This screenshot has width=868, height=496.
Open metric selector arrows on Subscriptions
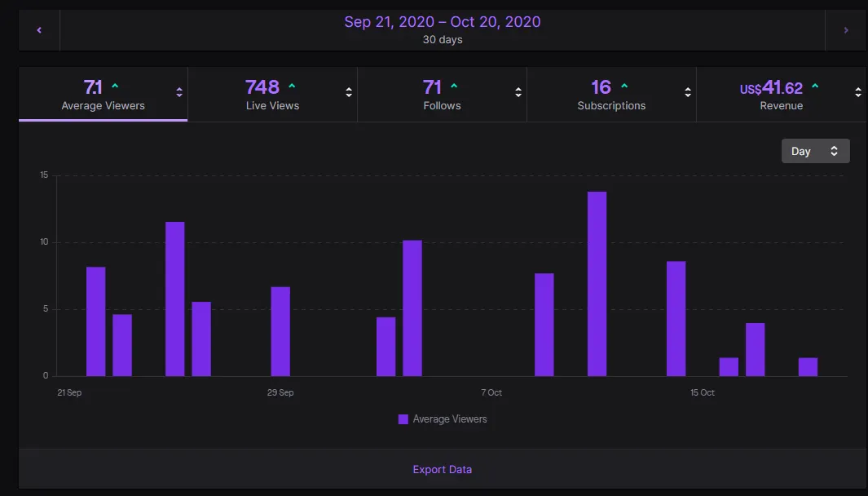tap(688, 92)
